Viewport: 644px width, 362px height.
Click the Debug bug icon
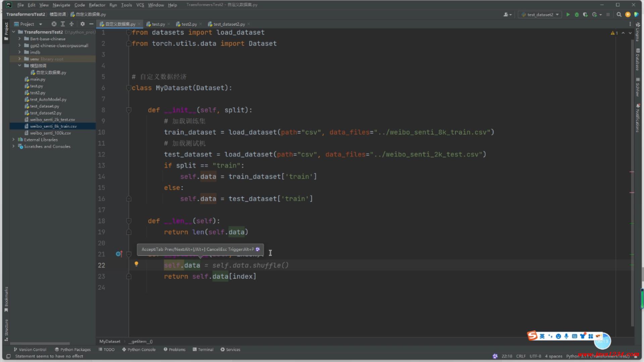[x=577, y=15]
